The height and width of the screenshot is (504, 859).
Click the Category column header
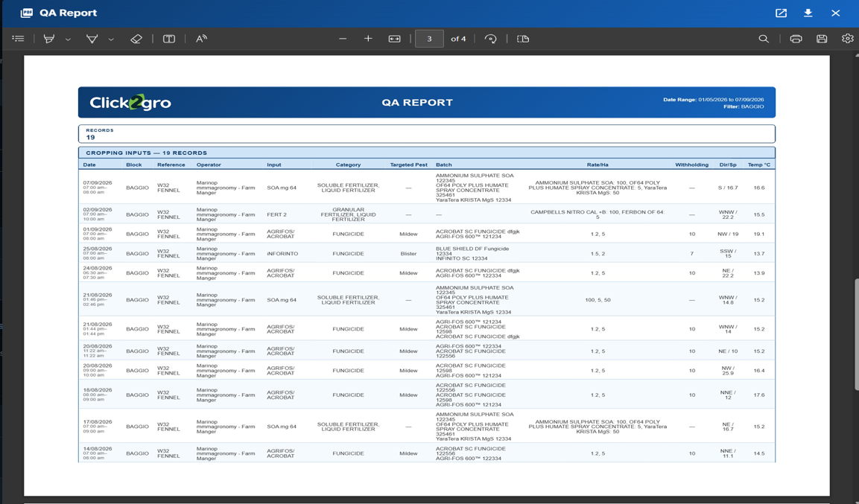[349, 165]
